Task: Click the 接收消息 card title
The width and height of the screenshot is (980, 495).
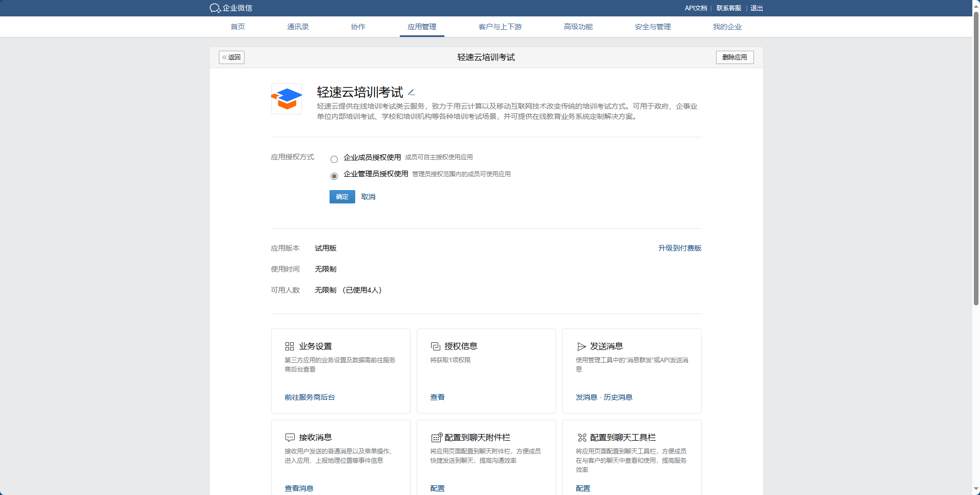Action: click(x=316, y=438)
